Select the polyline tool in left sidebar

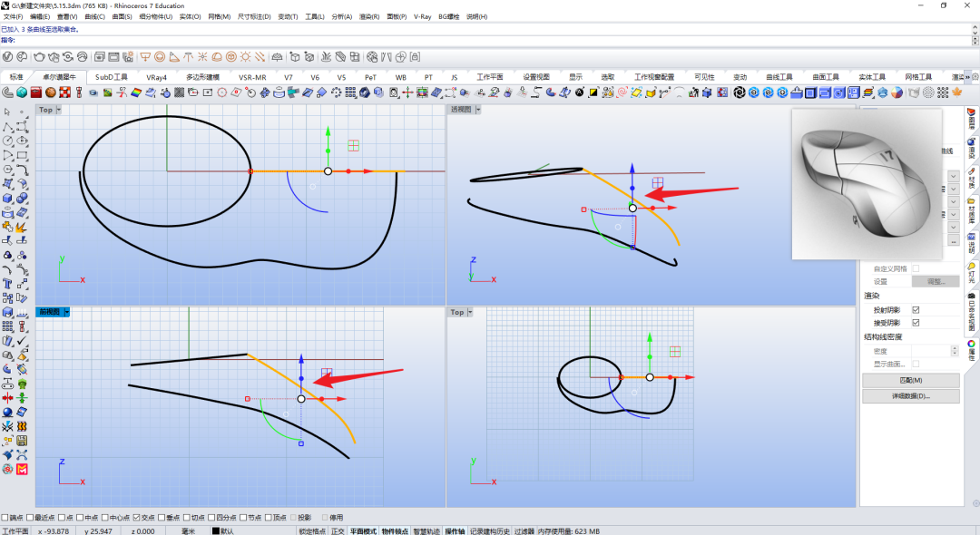point(7,127)
